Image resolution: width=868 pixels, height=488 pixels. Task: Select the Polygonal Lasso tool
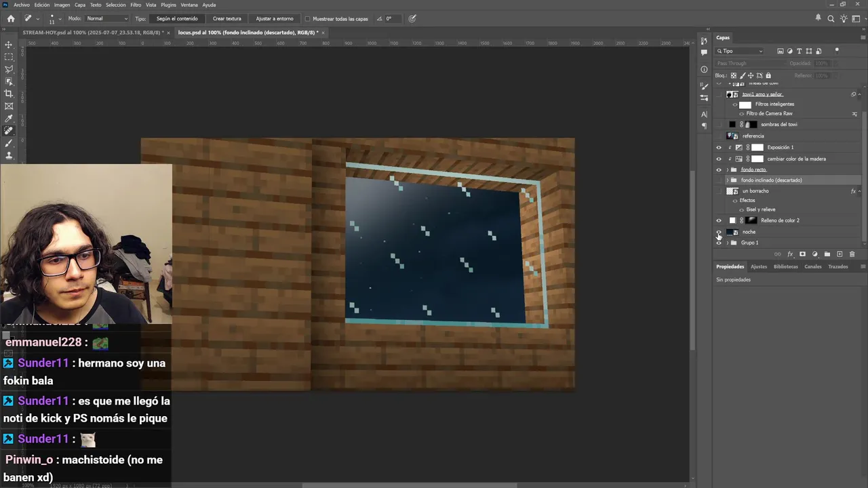[9, 69]
